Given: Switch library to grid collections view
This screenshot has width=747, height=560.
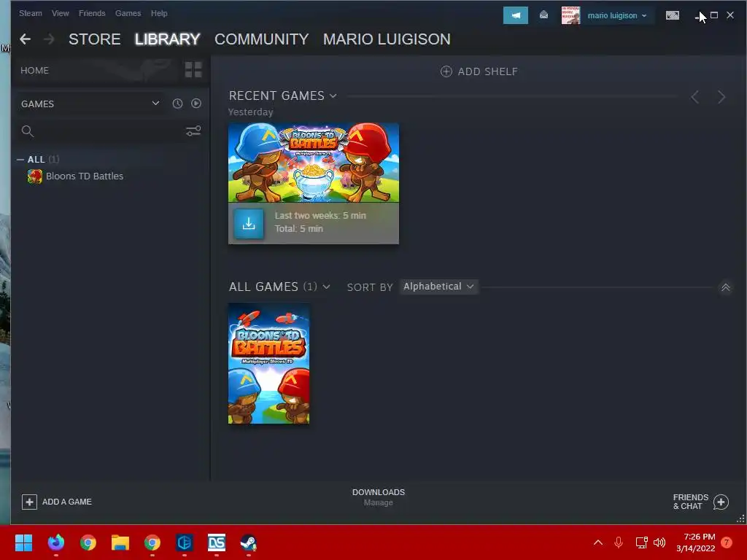Looking at the screenshot, I should point(193,70).
